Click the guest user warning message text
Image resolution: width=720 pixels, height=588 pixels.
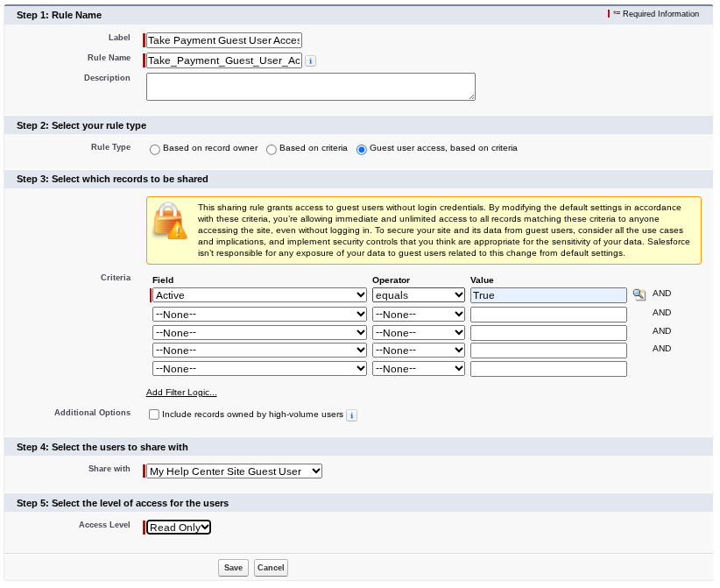(443, 230)
